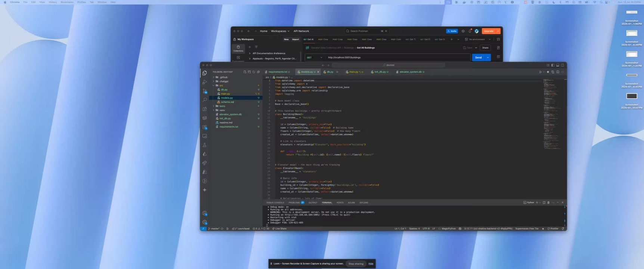Expand the chatgpt folder
Image resolution: width=644 pixels, height=269 pixels.
[224, 81]
